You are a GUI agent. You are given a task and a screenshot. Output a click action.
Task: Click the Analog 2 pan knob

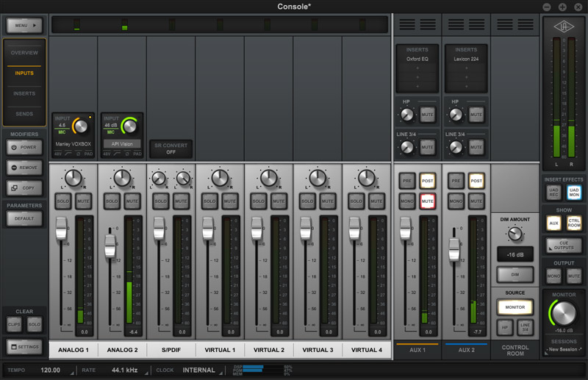click(122, 178)
